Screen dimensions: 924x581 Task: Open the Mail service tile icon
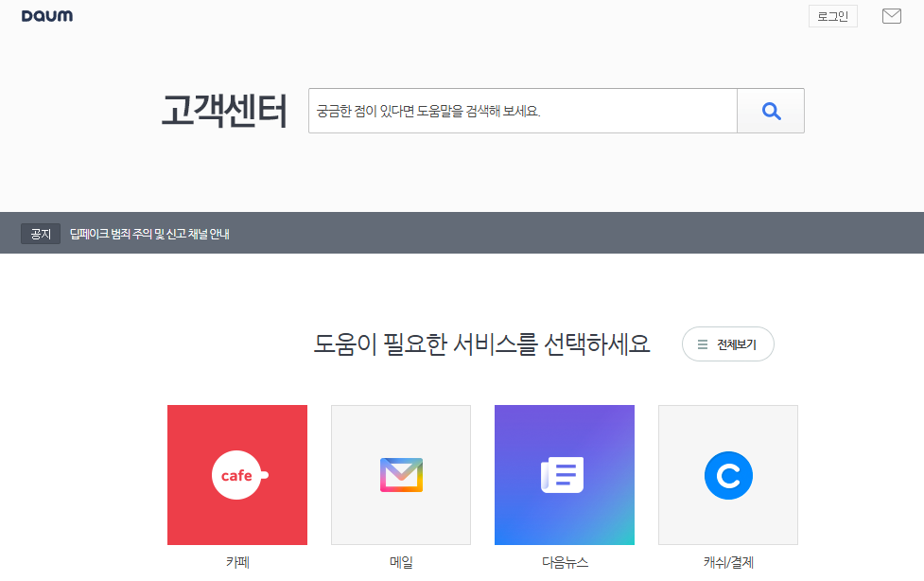tap(401, 475)
